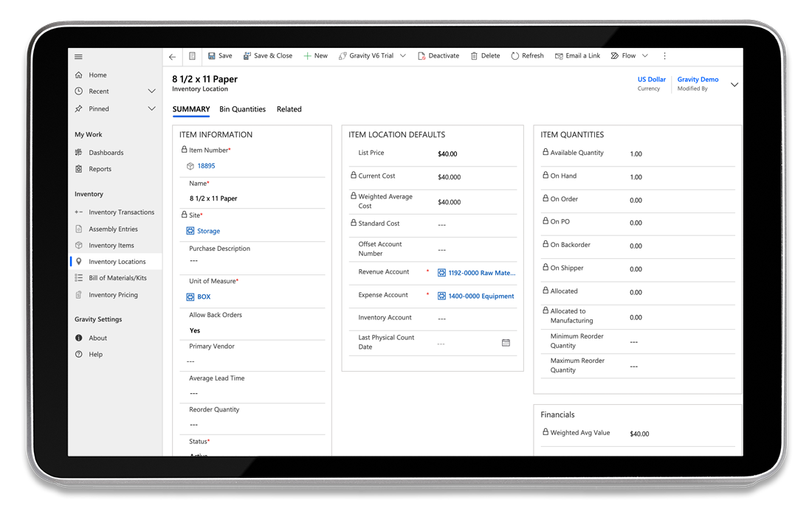Select Inventory Locations in sidebar

point(117,262)
